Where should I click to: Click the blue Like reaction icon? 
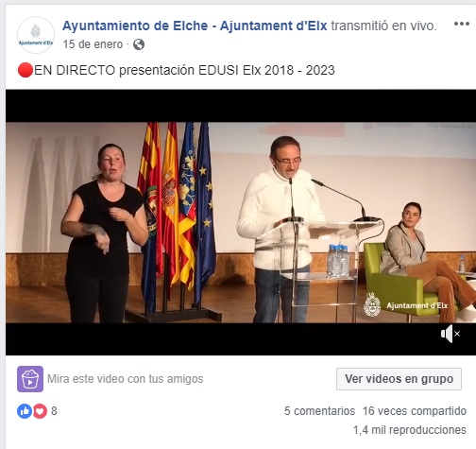point(25,411)
